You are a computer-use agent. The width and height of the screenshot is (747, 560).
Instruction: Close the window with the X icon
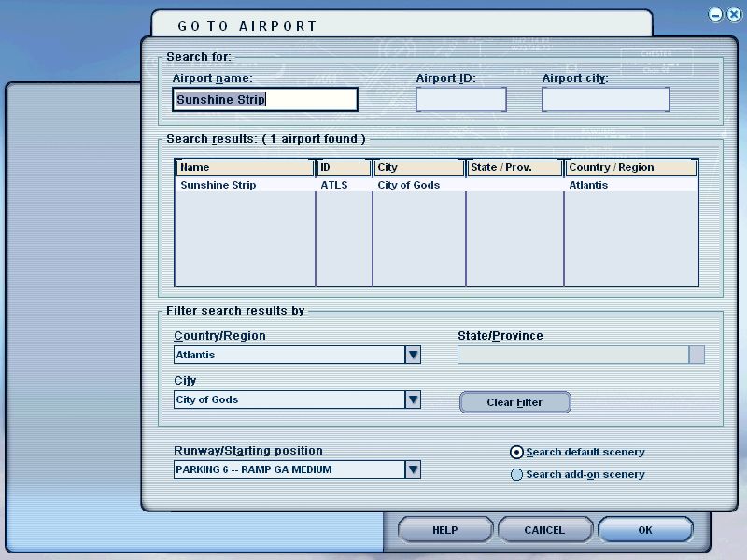tap(734, 15)
